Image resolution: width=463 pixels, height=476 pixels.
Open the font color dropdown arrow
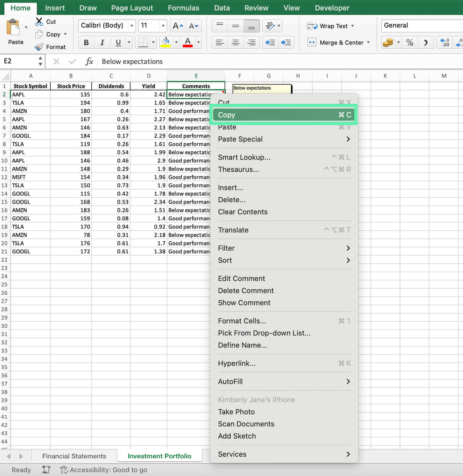click(198, 42)
